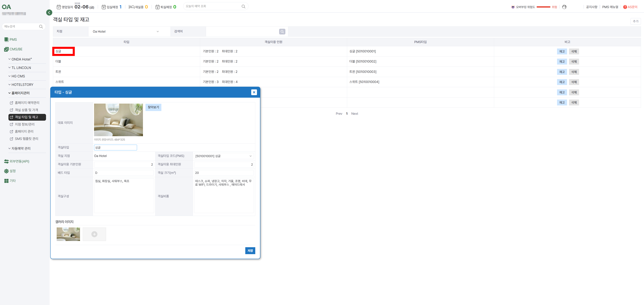Image resolution: width=644 pixels, height=305 pixels.
Task: Open the Oa Hotel 지점 dropdown
Action: 126,31
